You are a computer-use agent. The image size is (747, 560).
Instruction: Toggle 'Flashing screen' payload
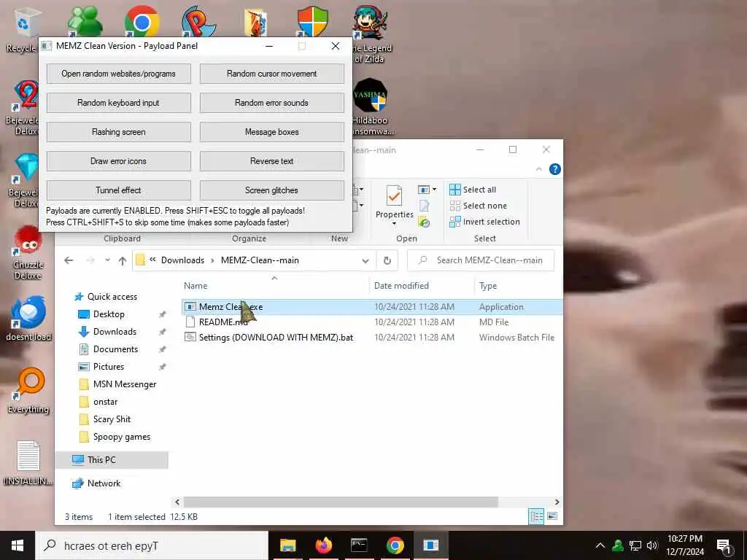(119, 132)
